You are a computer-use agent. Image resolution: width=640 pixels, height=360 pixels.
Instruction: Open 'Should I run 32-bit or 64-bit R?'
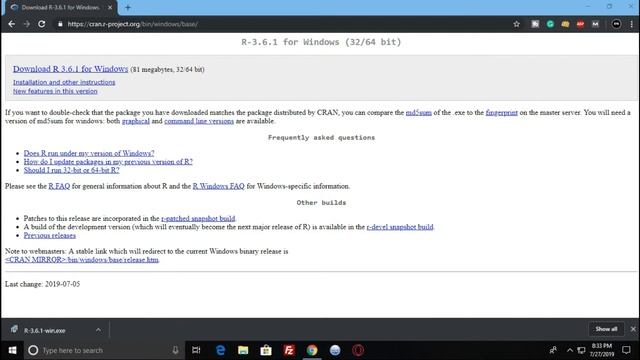pyautogui.click(x=71, y=170)
